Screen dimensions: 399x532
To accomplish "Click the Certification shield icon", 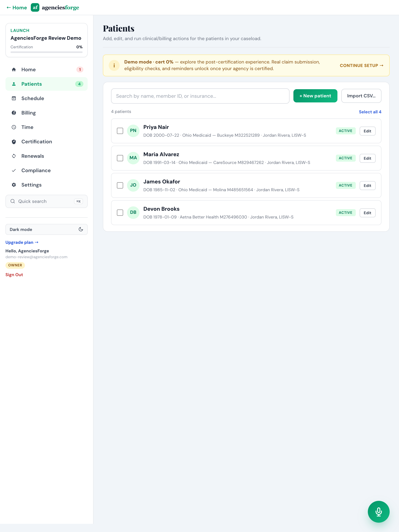I will 14,142.
